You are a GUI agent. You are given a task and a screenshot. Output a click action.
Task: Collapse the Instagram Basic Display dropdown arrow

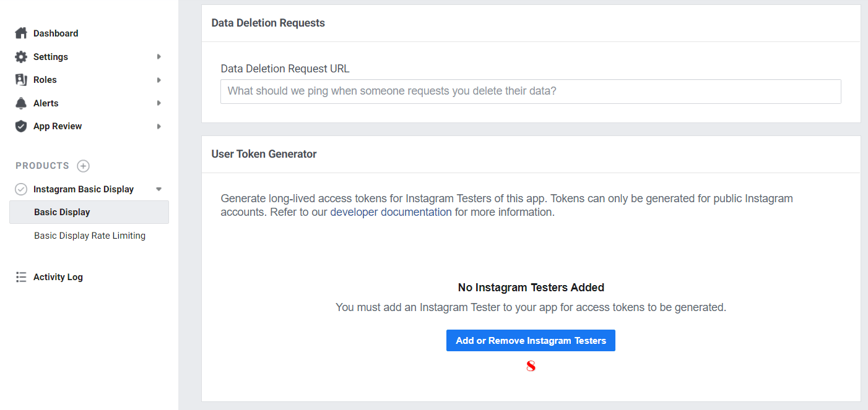click(159, 189)
